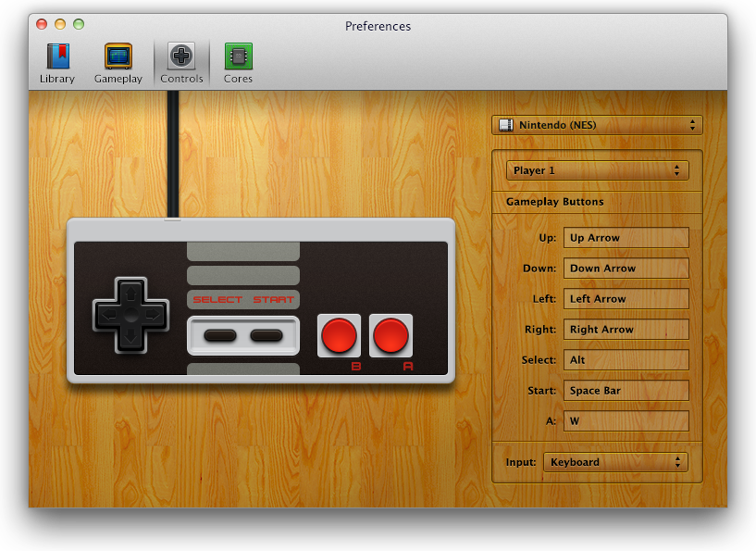
Task: Click the Up binding field showing Up Arrow
Action: click(x=626, y=237)
